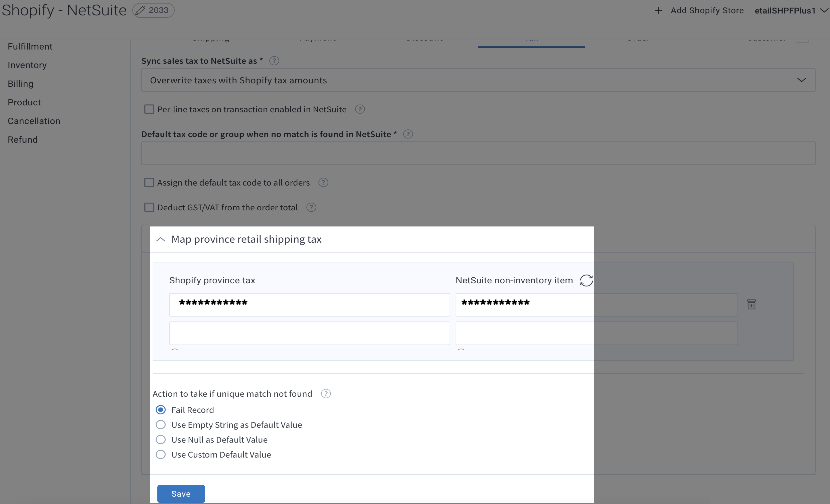Open Cancellation section in sidebar
The width and height of the screenshot is (830, 504).
coord(34,121)
